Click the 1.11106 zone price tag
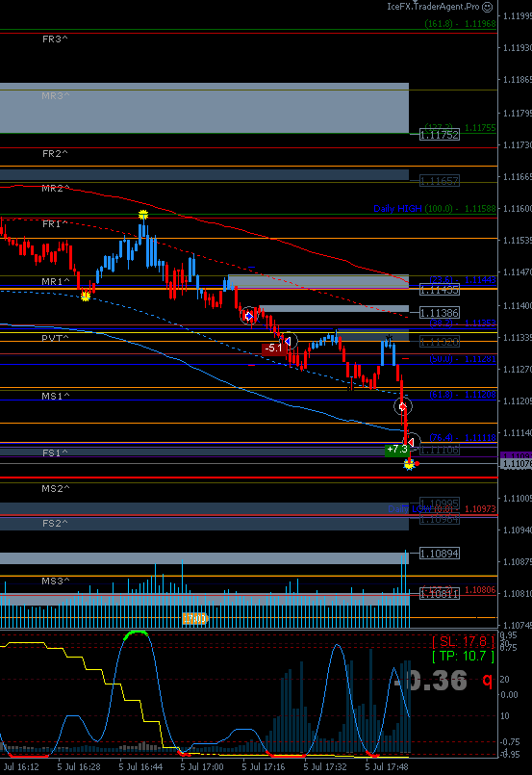The width and height of the screenshot is (532, 775). click(440, 450)
